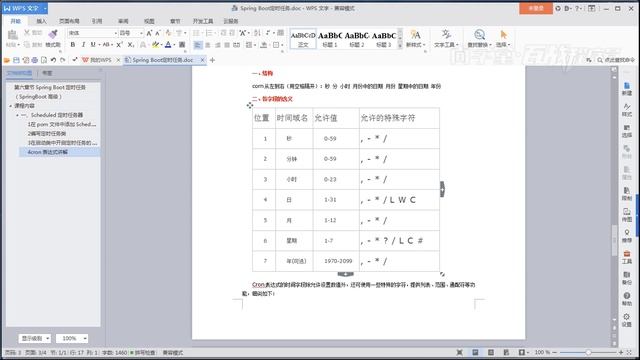Toggle italic formatting in the ribbon
Image resolution: width=640 pixels, height=360 pixels.
click(x=83, y=44)
